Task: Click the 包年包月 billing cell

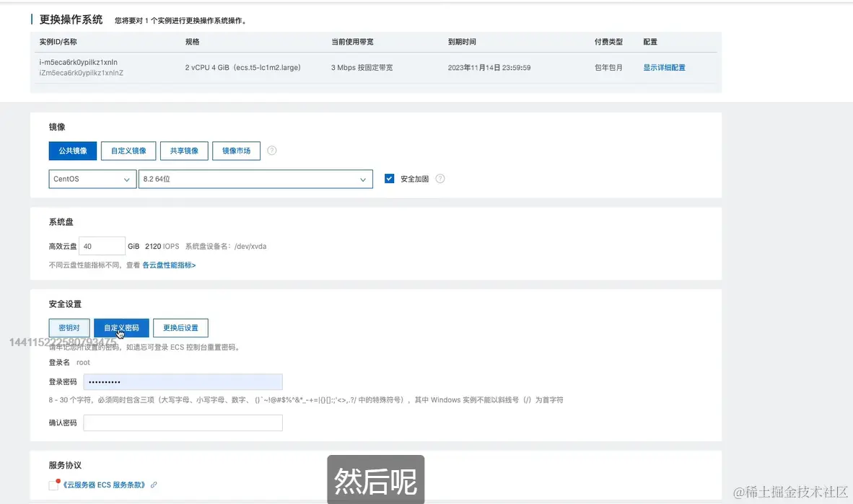Action: coord(608,68)
